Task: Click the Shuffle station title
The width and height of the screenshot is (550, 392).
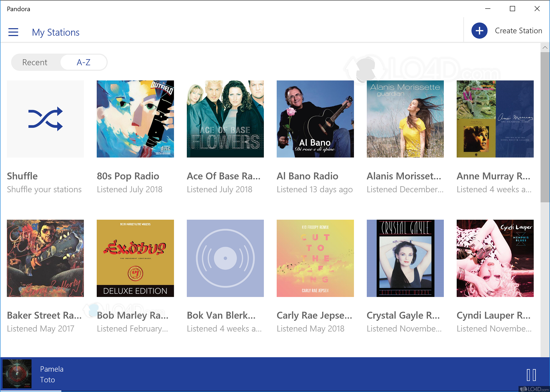Action: [22, 176]
